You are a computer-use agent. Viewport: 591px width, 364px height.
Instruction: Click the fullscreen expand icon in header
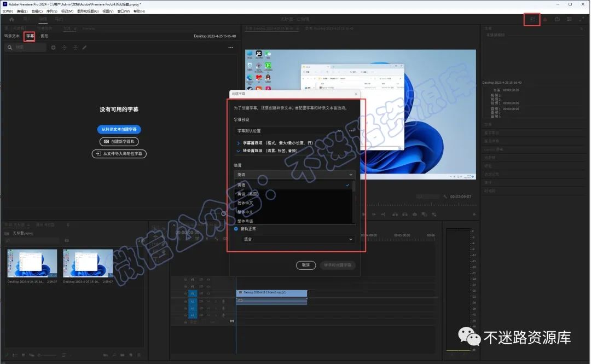582,19
